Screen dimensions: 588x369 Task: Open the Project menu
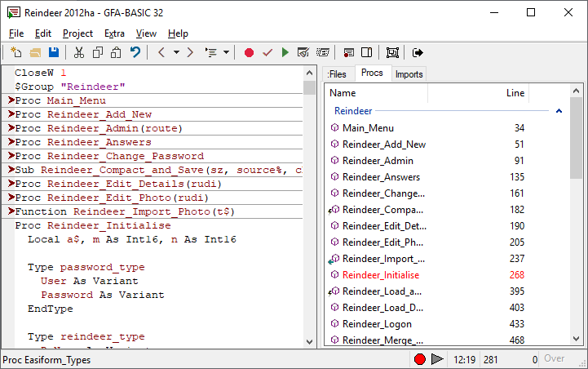pos(77,33)
